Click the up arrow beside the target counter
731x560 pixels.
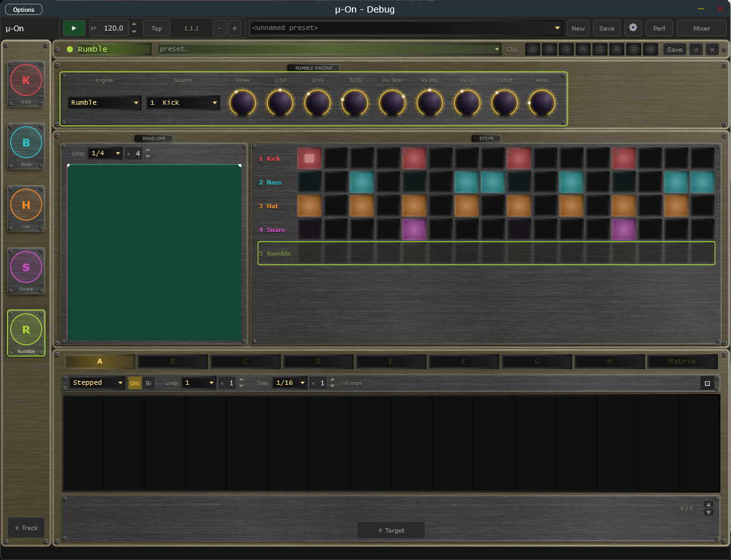708,504
